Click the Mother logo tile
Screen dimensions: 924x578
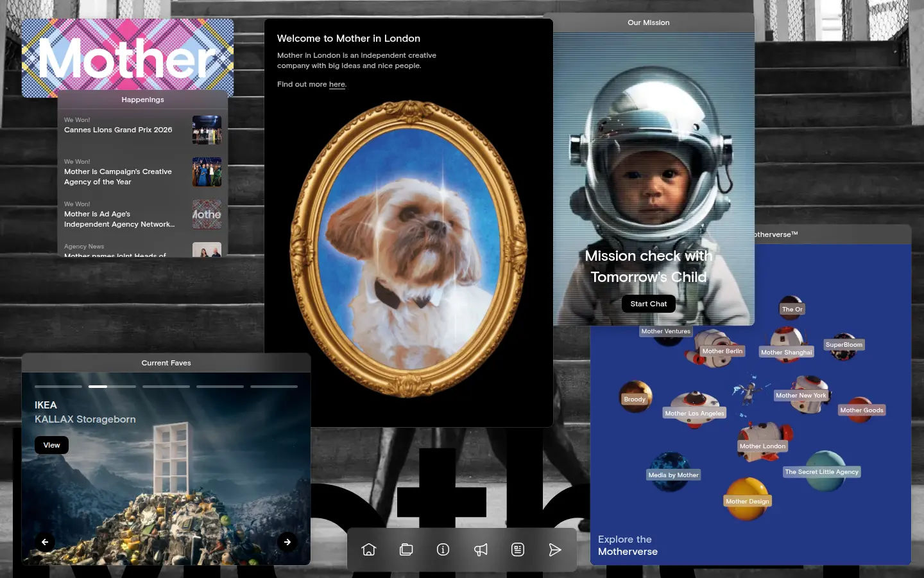click(128, 58)
